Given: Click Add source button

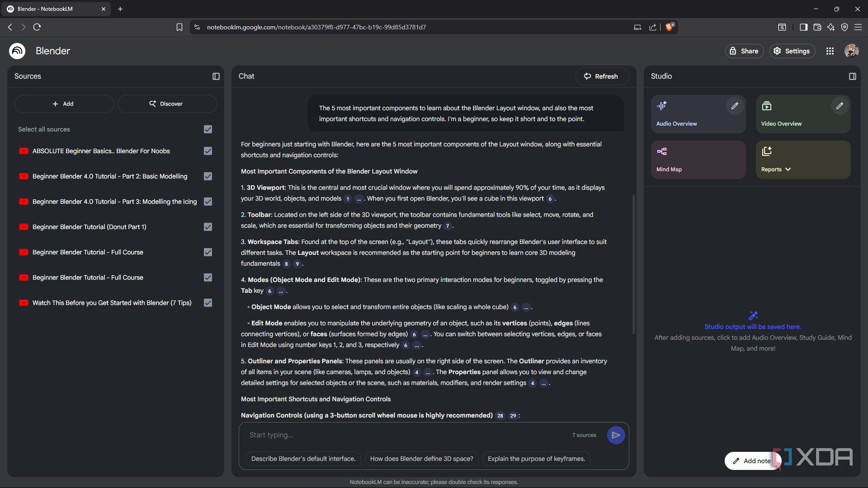Looking at the screenshot, I should 64,104.
